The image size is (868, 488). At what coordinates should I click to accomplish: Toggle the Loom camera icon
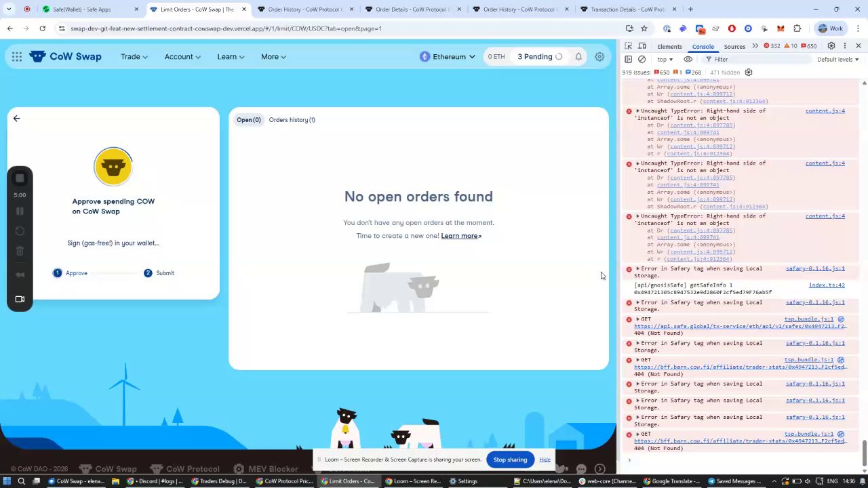[x=20, y=299]
